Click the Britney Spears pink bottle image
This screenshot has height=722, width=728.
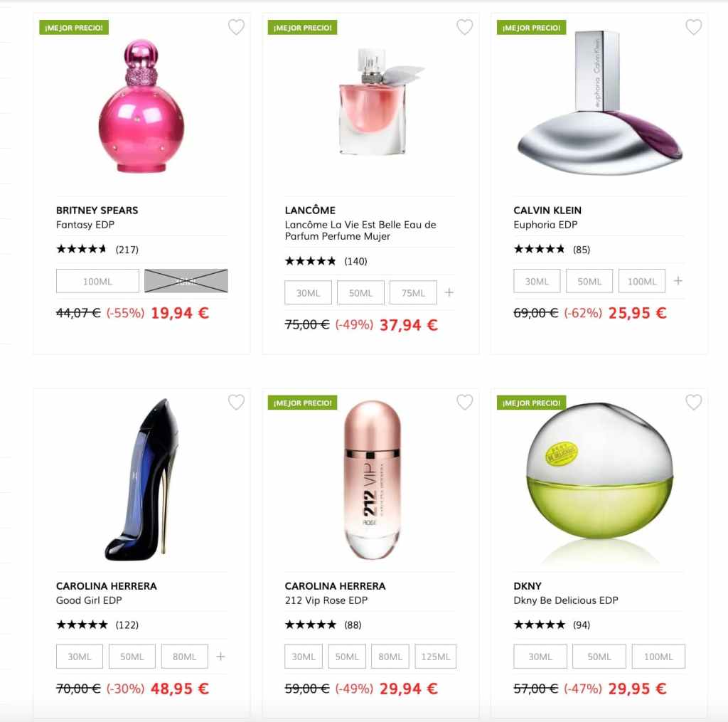141,106
